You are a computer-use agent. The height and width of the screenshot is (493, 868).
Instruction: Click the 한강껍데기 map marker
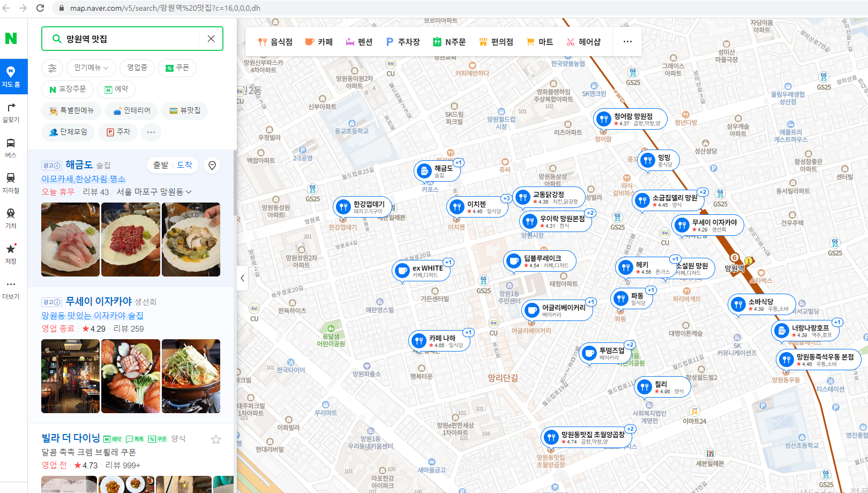pos(363,207)
